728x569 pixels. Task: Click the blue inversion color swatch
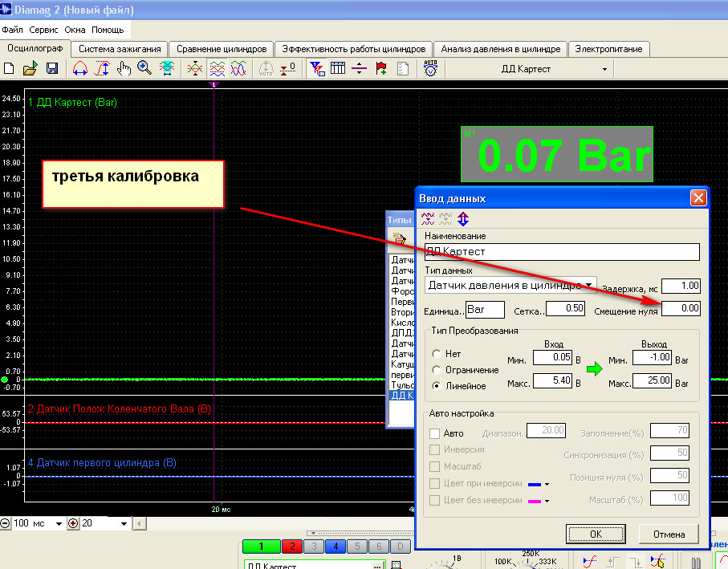click(535, 485)
